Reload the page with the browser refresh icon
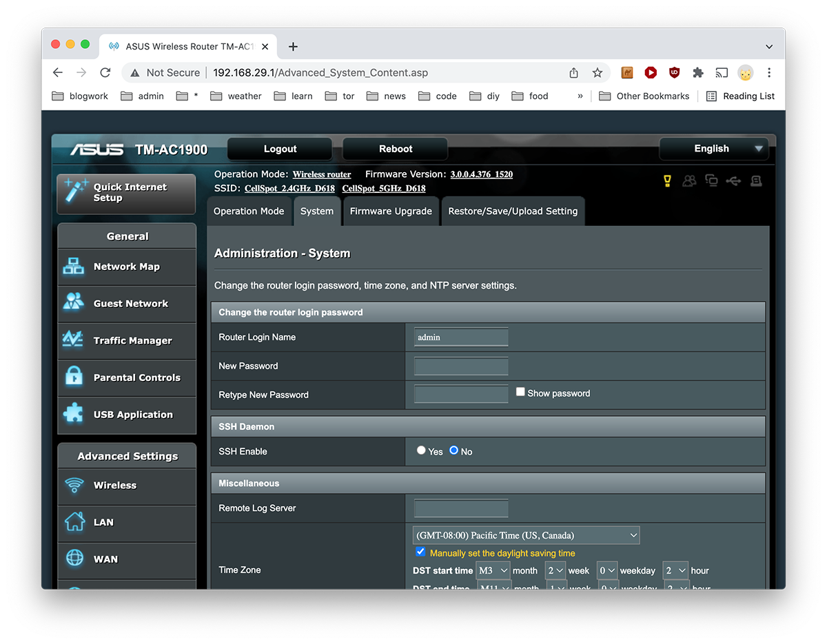Viewport: 827px width, 644px height. pyautogui.click(x=105, y=72)
